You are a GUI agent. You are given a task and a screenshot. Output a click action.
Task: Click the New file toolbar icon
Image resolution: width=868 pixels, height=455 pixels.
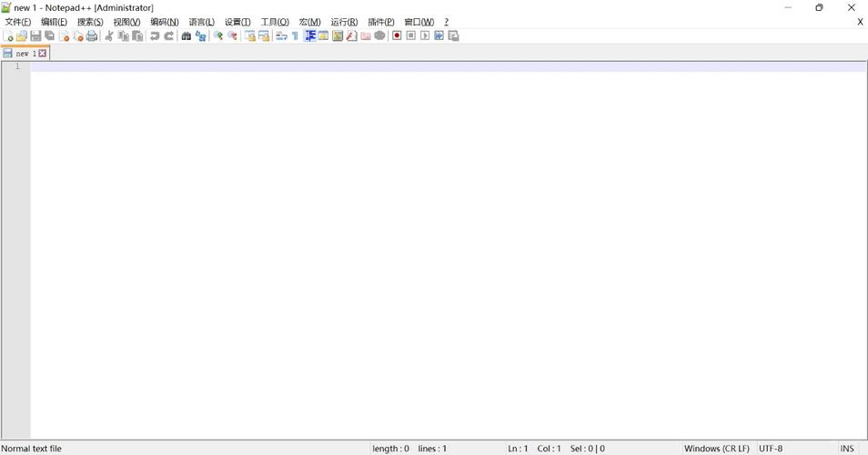(8, 36)
